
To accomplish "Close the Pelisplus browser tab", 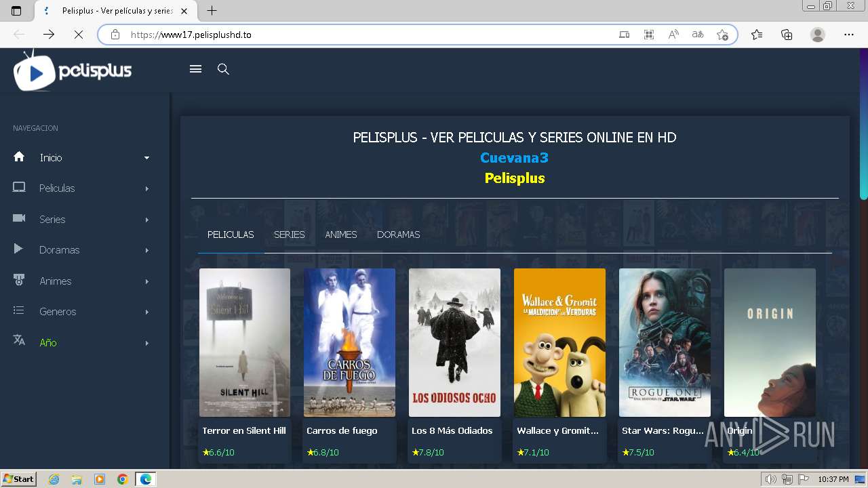I will click(x=184, y=11).
